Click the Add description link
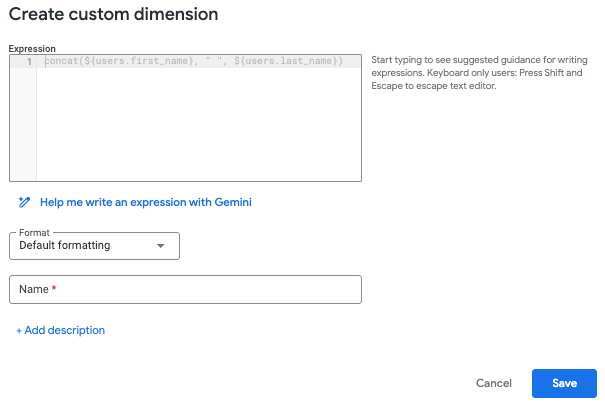Screen dimensions: 605x407 coord(65,330)
